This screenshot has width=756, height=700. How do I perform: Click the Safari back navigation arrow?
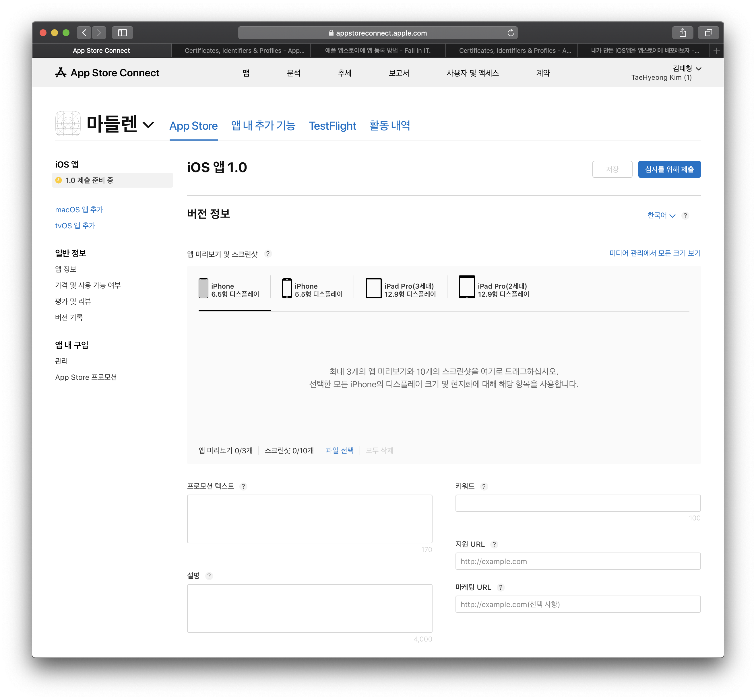tap(84, 33)
